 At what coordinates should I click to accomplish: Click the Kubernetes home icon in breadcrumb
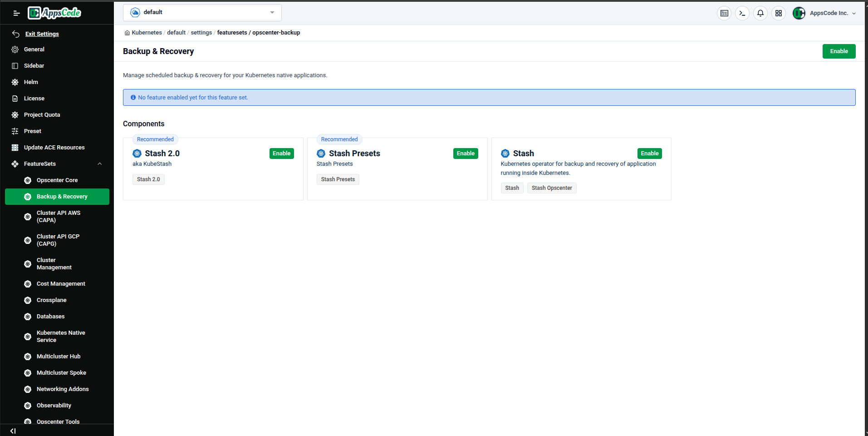(x=128, y=33)
